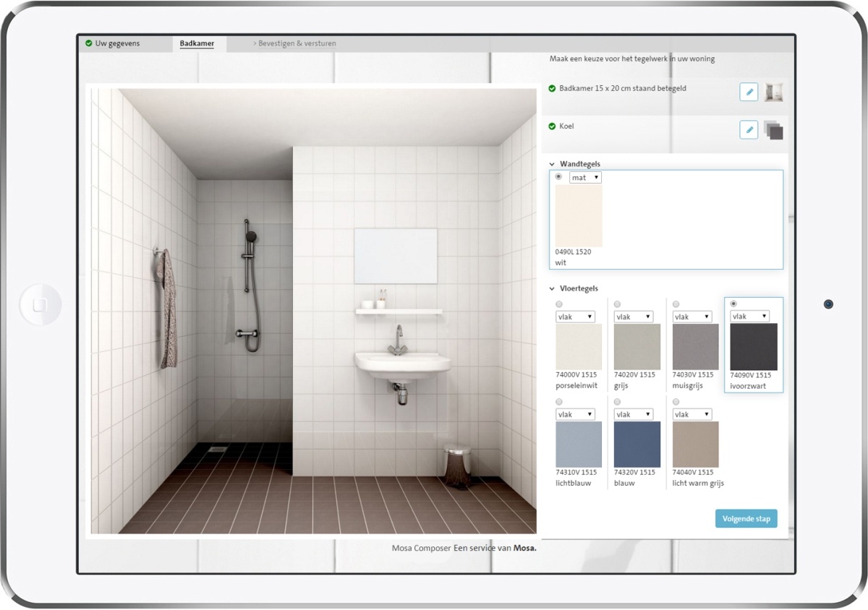Choose the wit 0490L 1520 wall tile swatch
This screenshot has width=868, height=610.
579,215
